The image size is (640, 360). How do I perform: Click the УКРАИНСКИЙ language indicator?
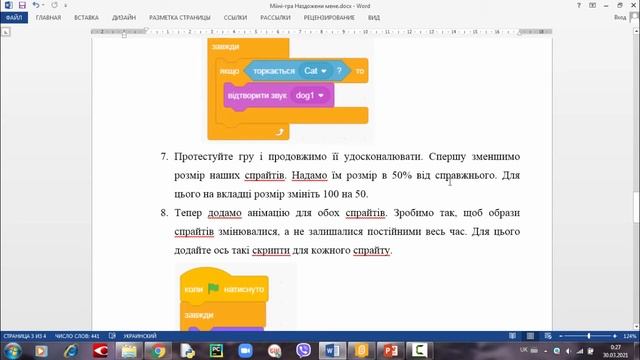click(140, 336)
